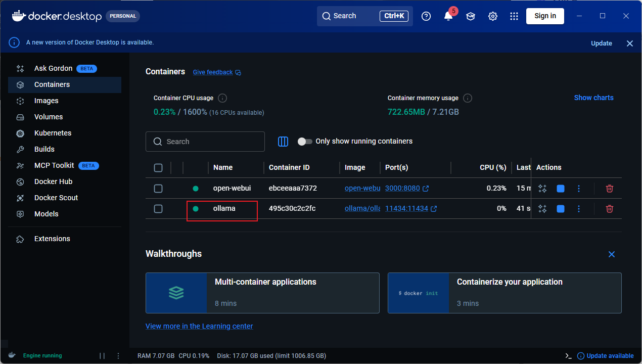The height and width of the screenshot is (364, 642).
Task: Open the open-webui image link
Action: 362,188
